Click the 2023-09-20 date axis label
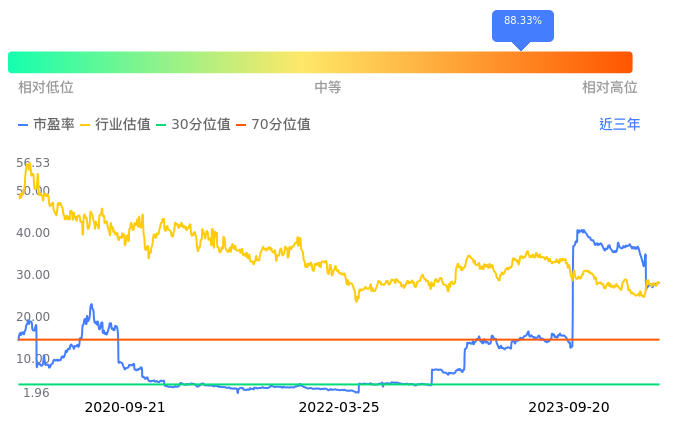Screen dimensions: 686x442 point(569,408)
